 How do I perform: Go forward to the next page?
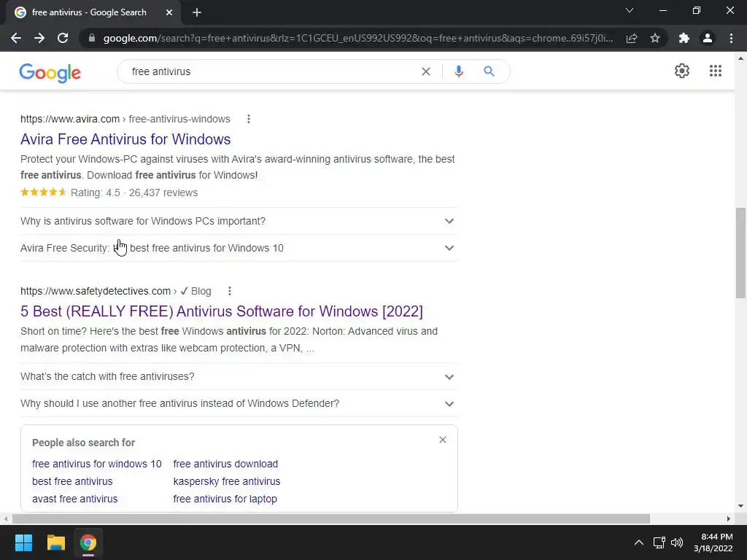[39, 38]
